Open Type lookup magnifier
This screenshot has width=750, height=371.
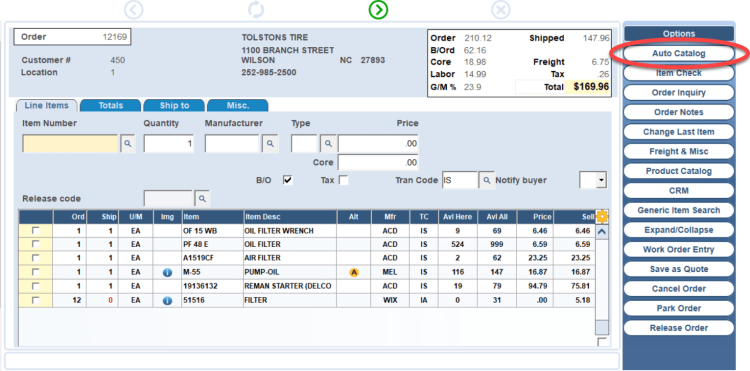pyautogui.click(x=328, y=143)
